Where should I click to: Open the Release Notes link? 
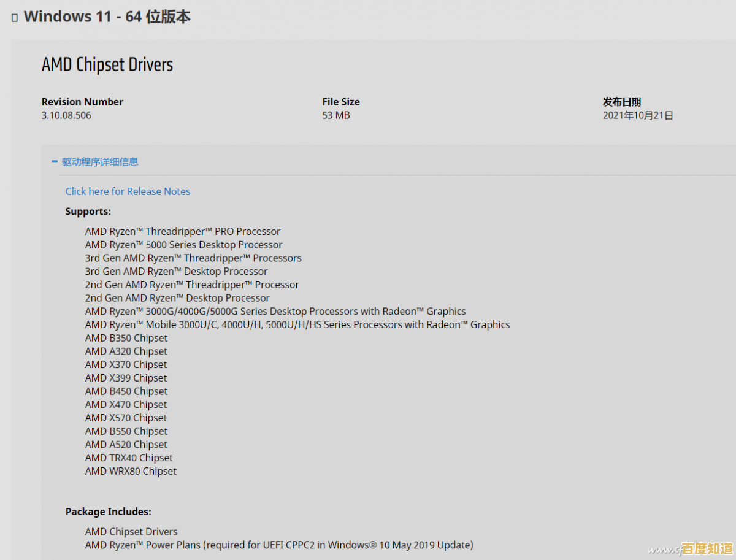[128, 191]
